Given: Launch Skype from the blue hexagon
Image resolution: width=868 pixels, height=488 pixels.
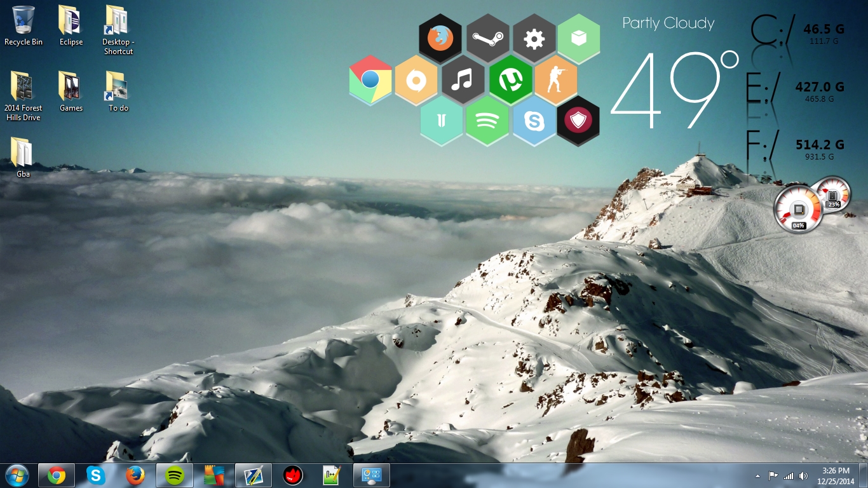Looking at the screenshot, I should (x=534, y=121).
